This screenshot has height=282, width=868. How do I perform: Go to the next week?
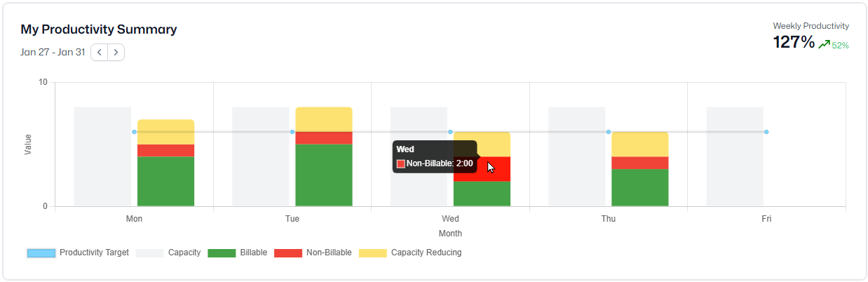tap(116, 52)
